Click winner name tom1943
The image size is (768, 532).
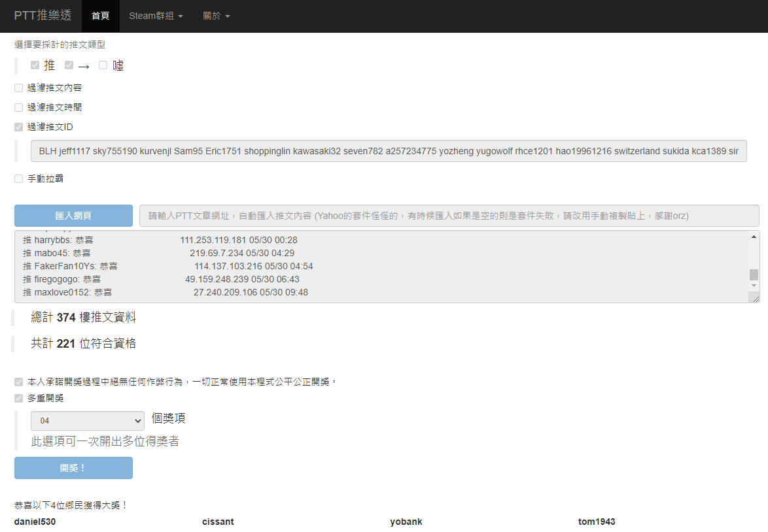pos(597,522)
